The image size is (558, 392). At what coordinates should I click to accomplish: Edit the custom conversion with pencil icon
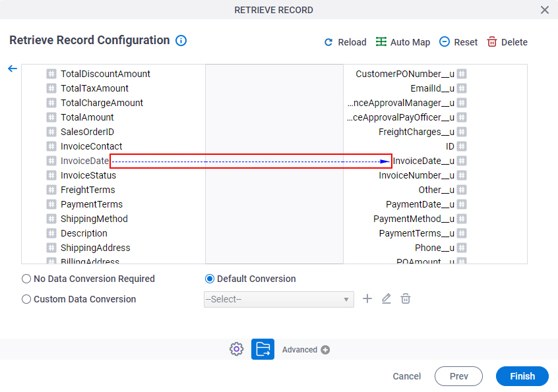pyautogui.click(x=387, y=299)
